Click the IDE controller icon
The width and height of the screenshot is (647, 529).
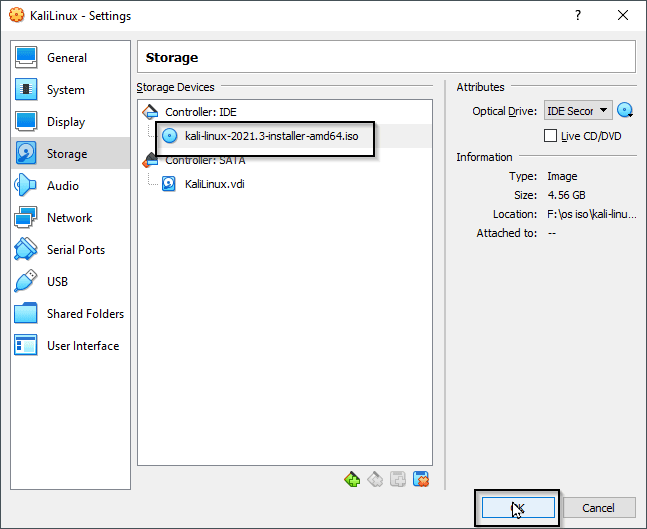click(150, 112)
